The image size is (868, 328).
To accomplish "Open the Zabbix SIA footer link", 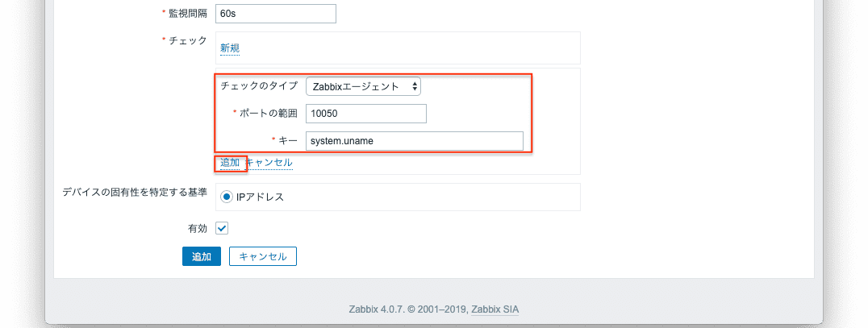I will [501, 309].
